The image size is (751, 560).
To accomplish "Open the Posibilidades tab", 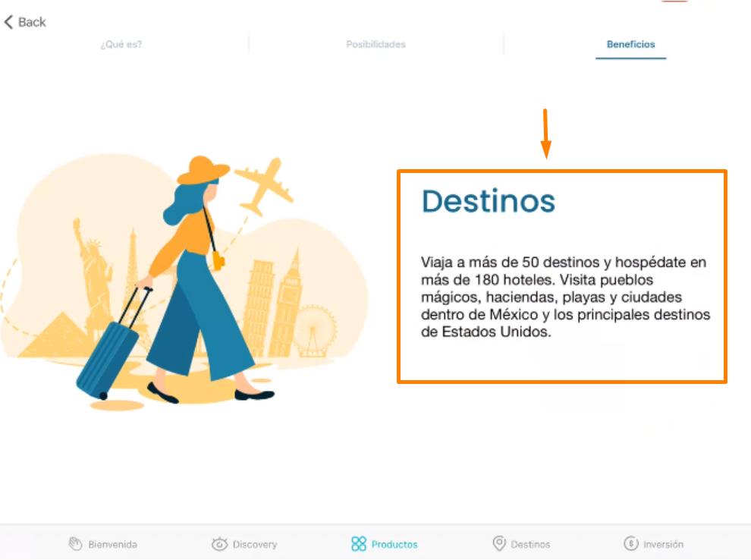I will pyautogui.click(x=376, y=45).
